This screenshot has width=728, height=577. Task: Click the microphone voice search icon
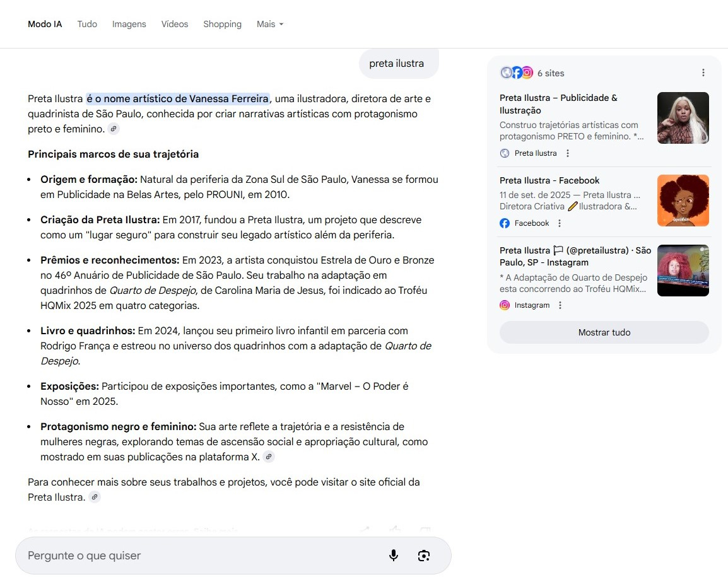coord(393,555)
